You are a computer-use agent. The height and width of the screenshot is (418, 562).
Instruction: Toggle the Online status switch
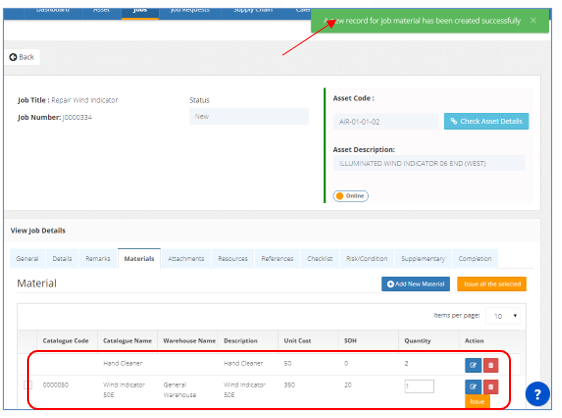point(351,196)
